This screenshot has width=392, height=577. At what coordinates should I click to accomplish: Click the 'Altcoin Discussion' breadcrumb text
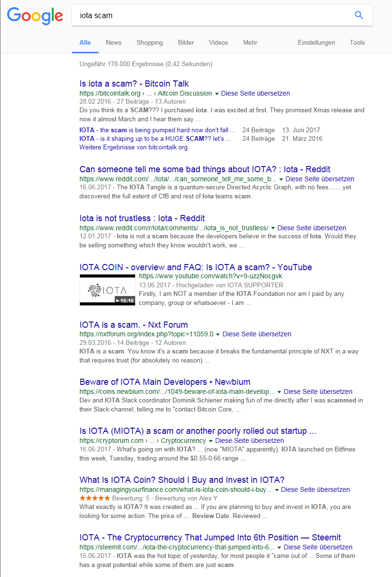(x=185, y=93)
